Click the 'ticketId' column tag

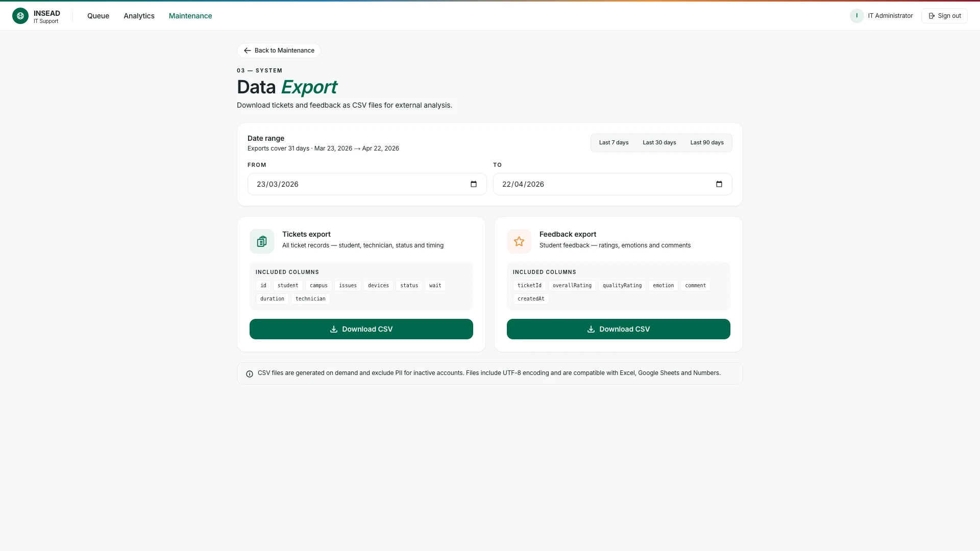point(529,286)
